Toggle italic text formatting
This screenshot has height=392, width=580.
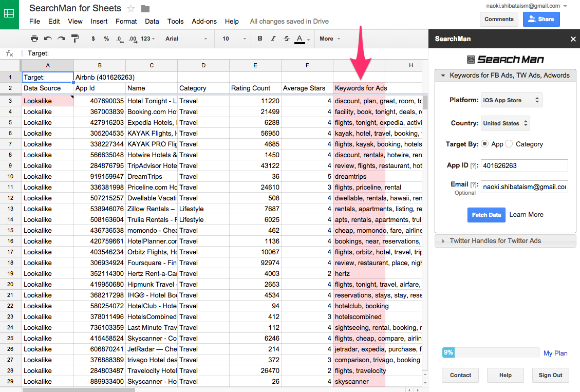(x=273, y=39)
